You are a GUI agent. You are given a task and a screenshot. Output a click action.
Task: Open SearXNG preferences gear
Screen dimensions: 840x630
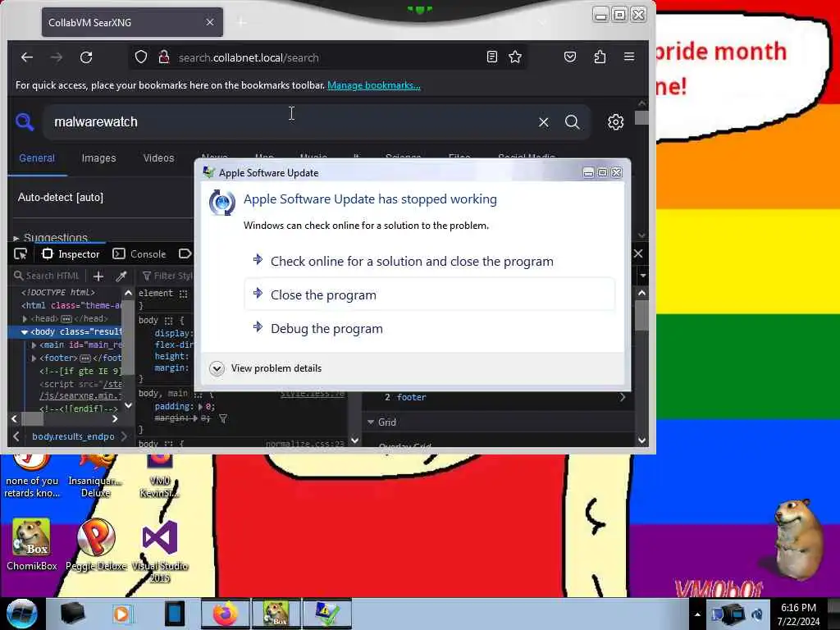point(615,122)
